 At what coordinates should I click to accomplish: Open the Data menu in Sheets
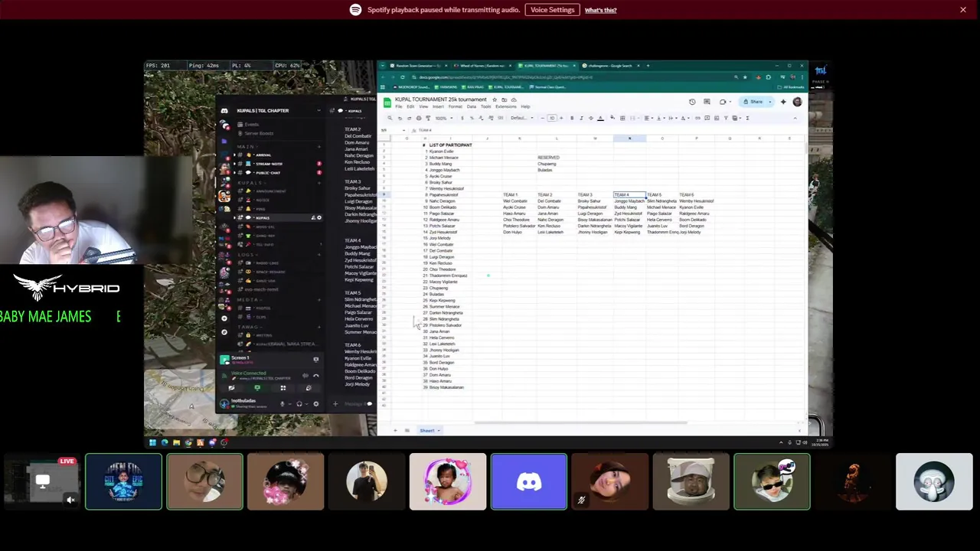tap(472, 106)
